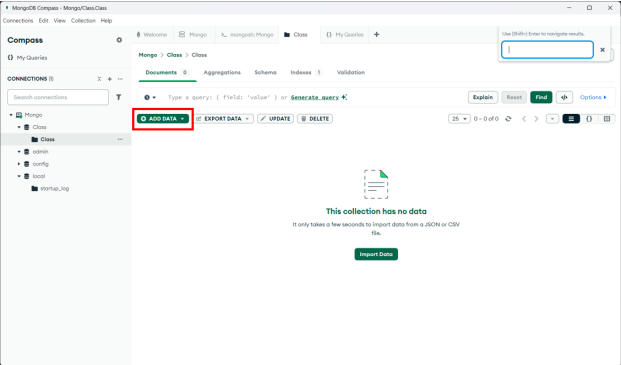Go to next page arrow
621x365 pixels.
pos(536,119)
